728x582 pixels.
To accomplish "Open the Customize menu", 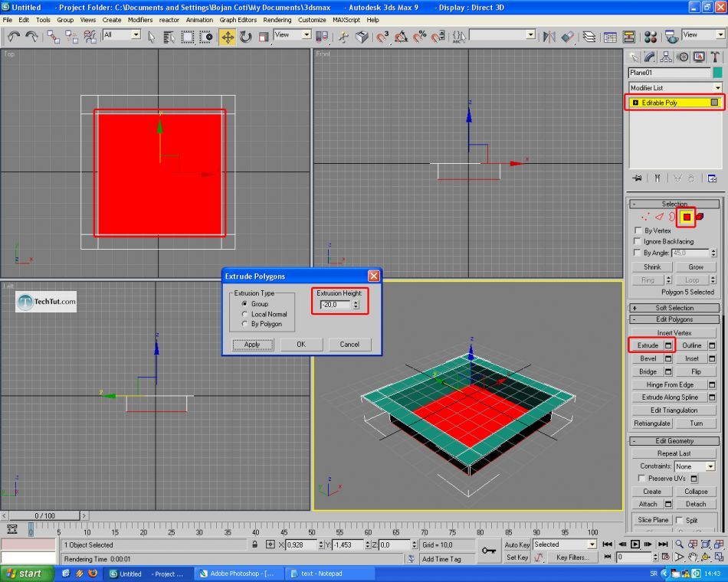I will coord(312,20).
